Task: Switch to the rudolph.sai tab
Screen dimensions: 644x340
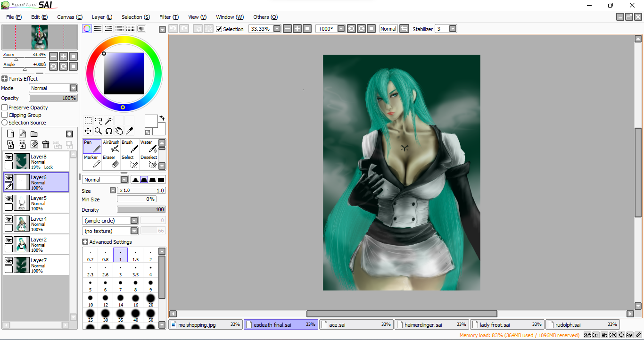Action: click(583, 324)
